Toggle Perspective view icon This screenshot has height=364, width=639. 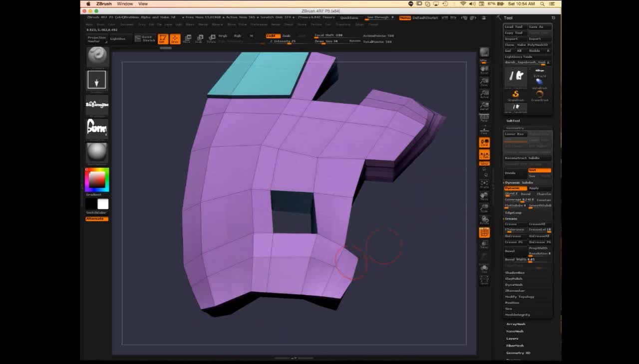pos(484,118)
